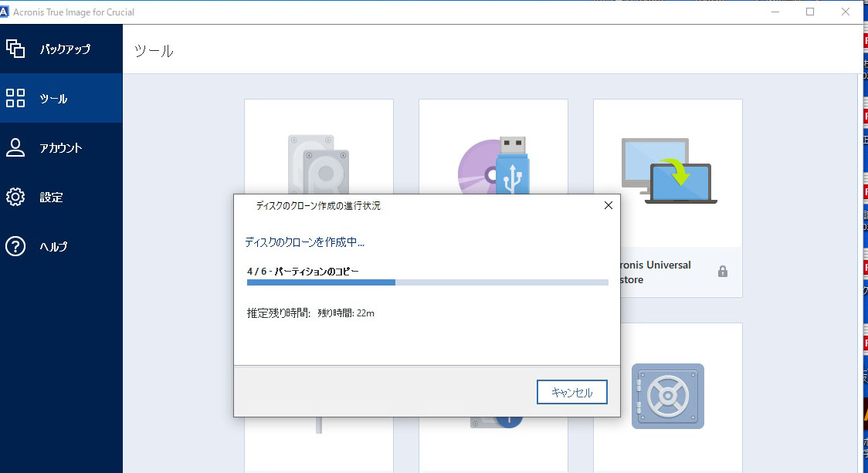Click the ディスクのクローン作成の進行状況 dialog title

[318, 205]
